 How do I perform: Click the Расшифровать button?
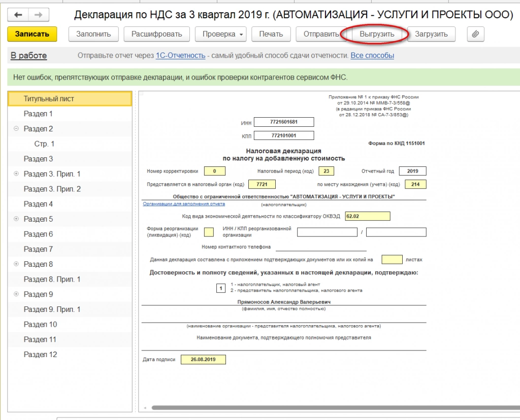click(156, 34)
